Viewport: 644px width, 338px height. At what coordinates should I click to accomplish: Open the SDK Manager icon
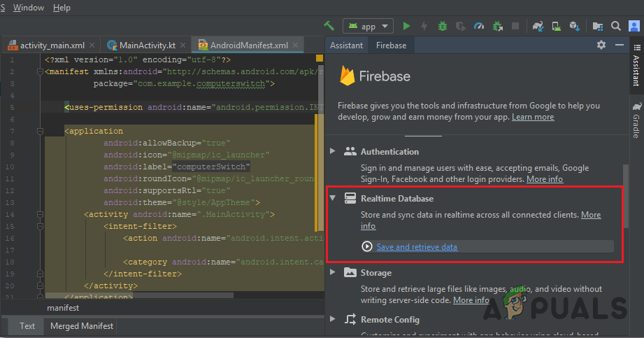coord(574,26)
